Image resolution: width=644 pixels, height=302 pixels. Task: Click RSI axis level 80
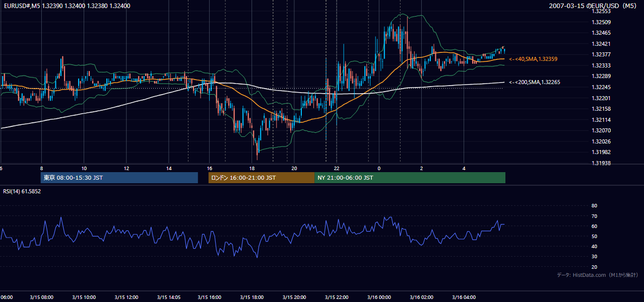(594, 206)
